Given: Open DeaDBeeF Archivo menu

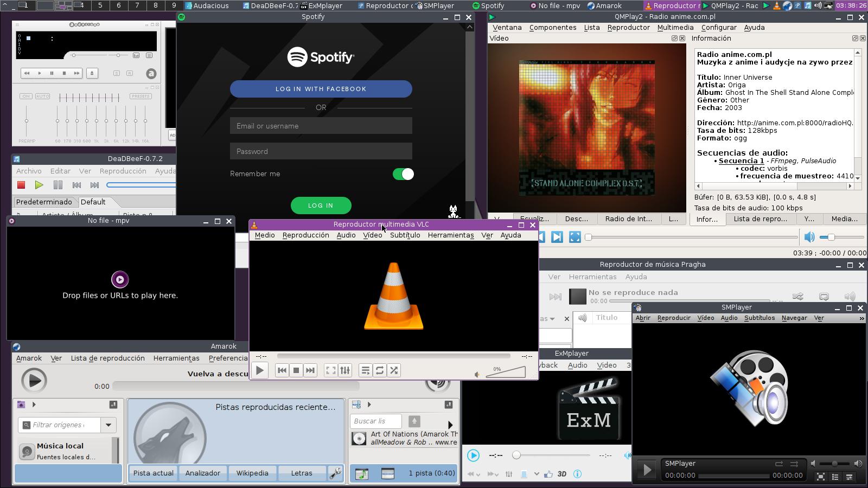Looking at the screenshot, I should point(29,171).
